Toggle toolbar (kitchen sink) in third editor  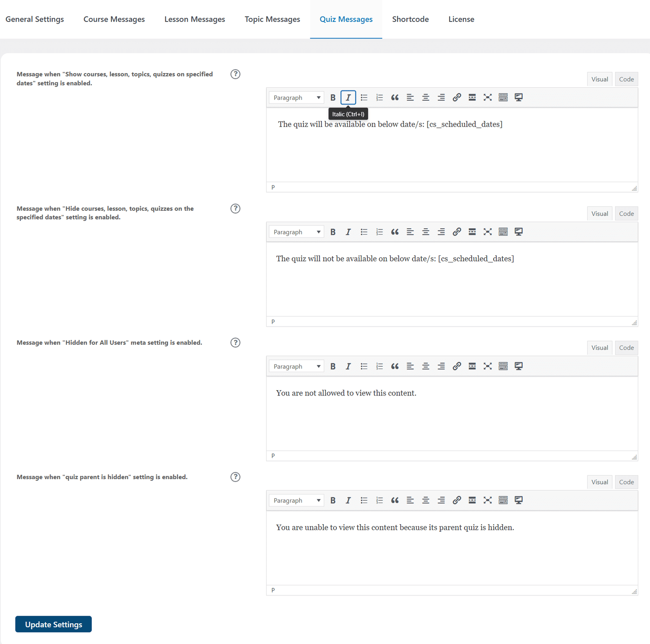[x=503, y=366]
